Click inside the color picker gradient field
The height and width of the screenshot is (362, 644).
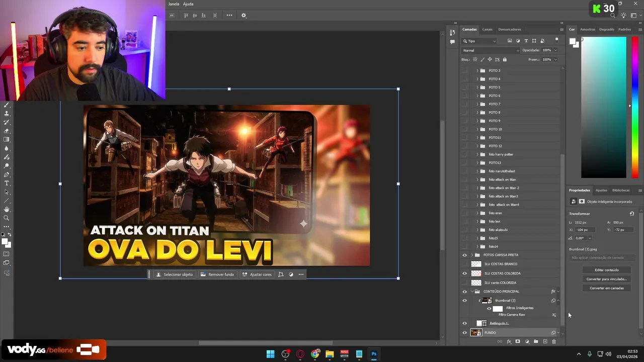(x=604, y=107)
